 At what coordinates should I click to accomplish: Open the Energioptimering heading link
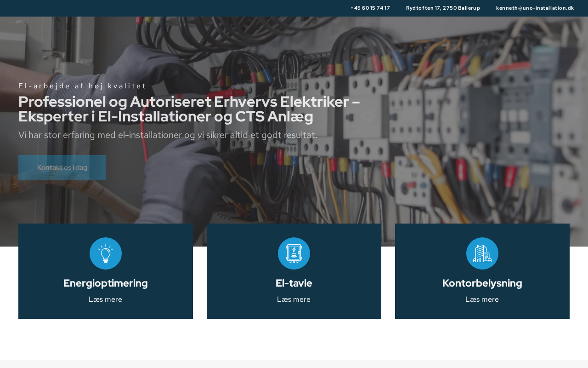106,283
